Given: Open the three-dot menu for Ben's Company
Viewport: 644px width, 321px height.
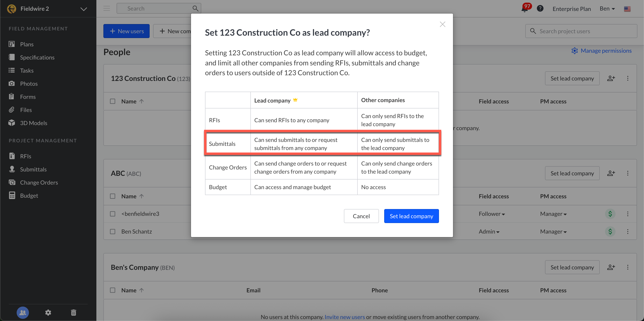Looking at the screenshot, I should pyautogui.click(x=628, y=267).
